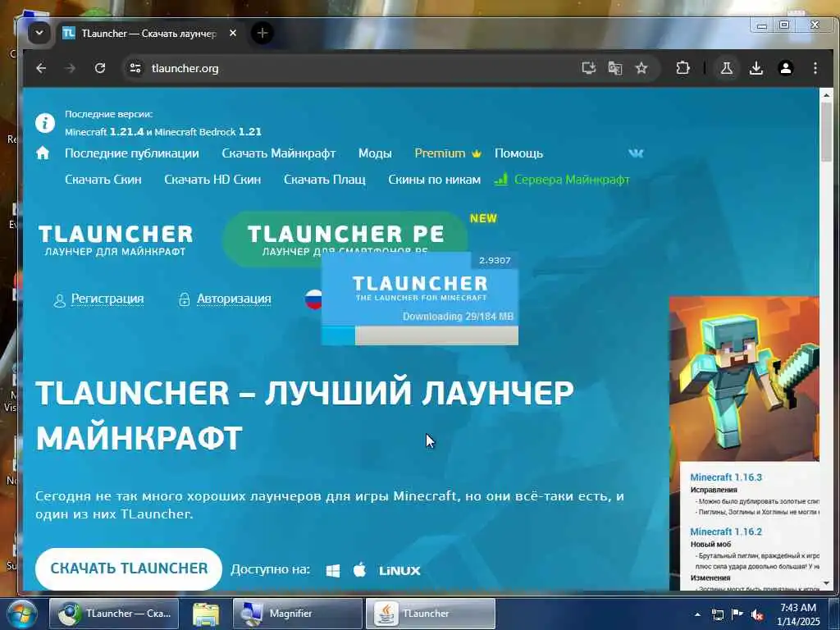840x630 pixels.
Task: Switch to Java TLauncher taskbar button
Action: pyautogui.click(x=430, y=614)
